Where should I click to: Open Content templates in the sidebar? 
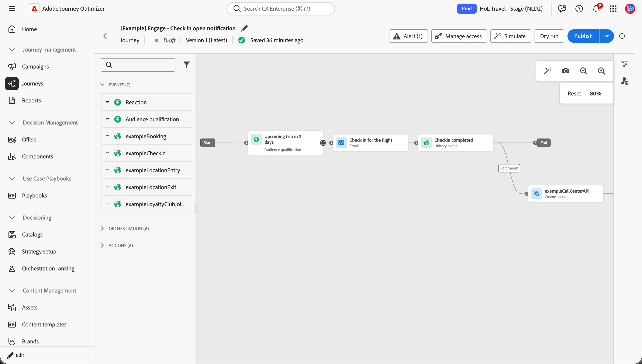(x=44, y=325)
